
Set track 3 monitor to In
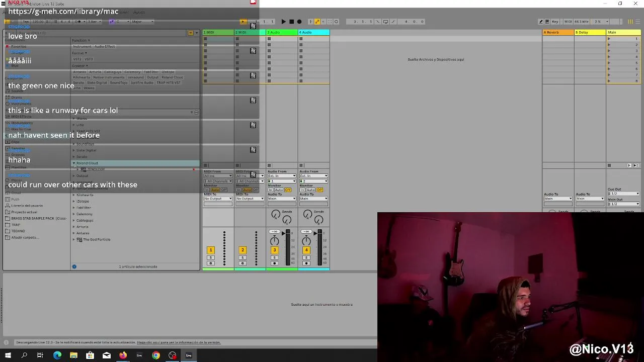270,190
